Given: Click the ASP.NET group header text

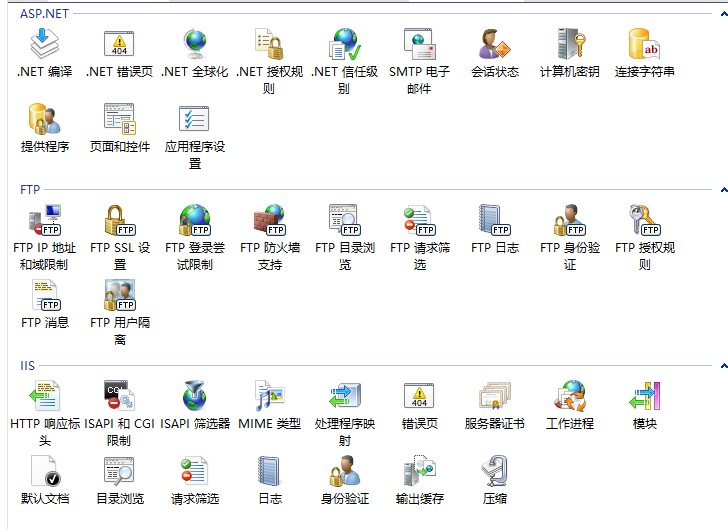Looking at the screenshot, I should [44, 13].
